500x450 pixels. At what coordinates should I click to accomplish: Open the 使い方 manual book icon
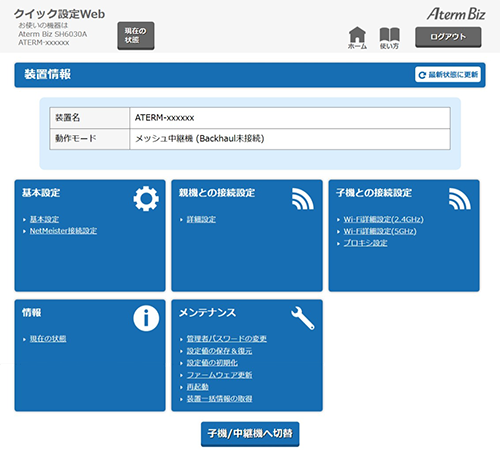click(x=389, y=38)
